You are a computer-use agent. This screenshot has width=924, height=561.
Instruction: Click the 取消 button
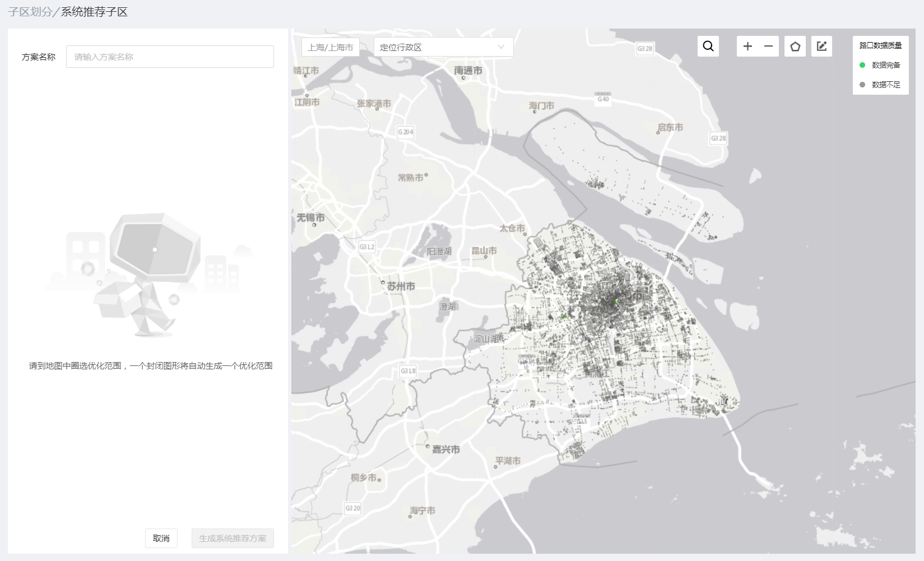click(161, 538)
